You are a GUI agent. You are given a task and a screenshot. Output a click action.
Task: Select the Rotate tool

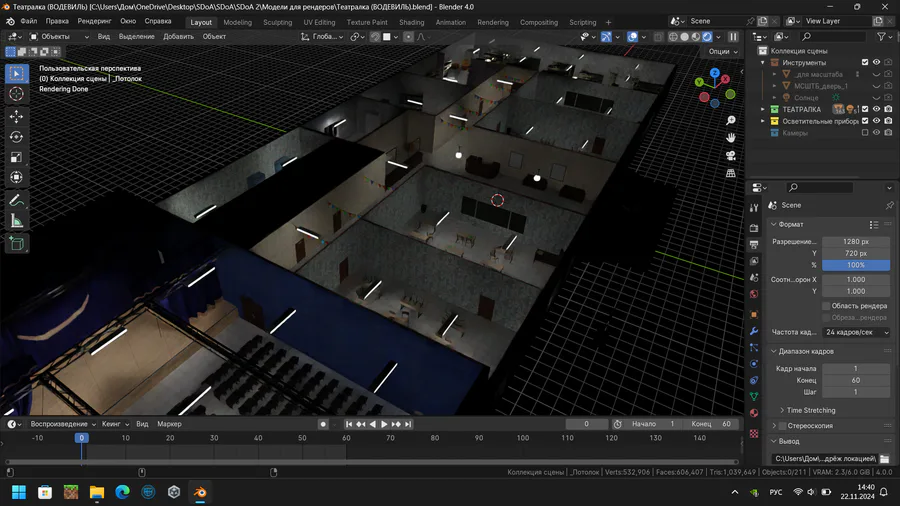[16, 137]
